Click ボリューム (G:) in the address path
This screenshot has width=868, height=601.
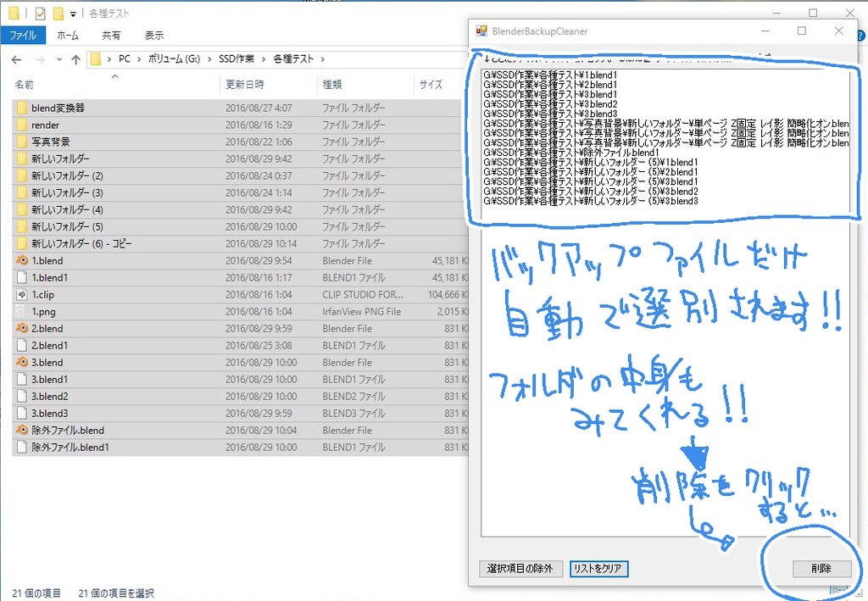point(174,58)
